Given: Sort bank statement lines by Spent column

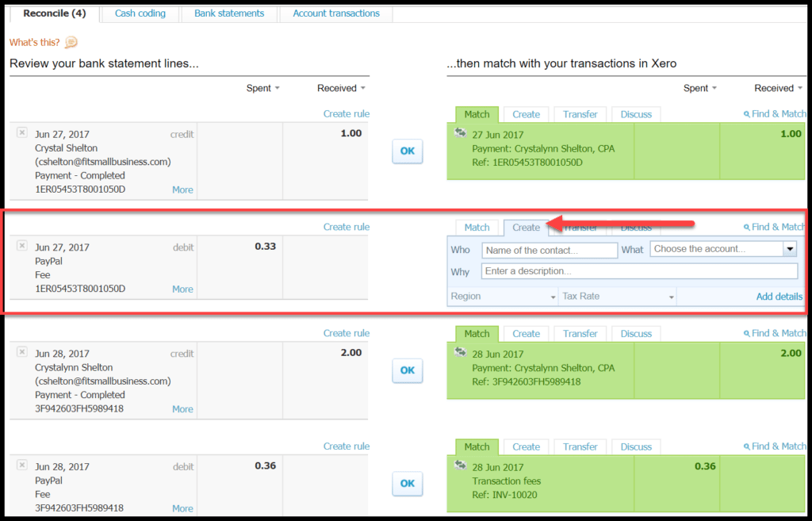Looking at the screenshot, I should (263, 89).
